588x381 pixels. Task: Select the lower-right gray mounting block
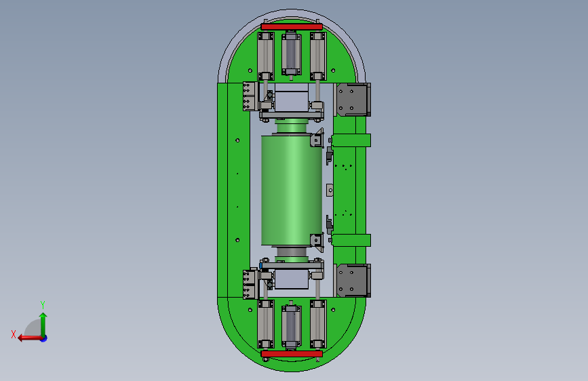(x=353, y=281)
